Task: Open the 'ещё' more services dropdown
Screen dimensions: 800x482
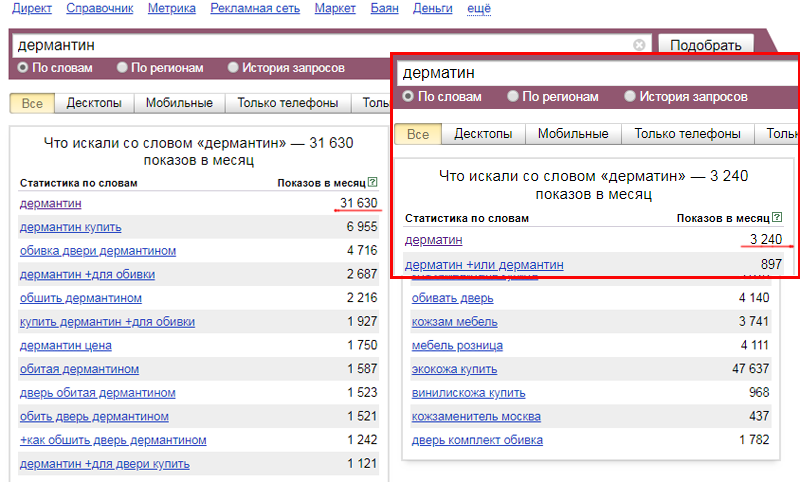Action: tap(479, 8)
